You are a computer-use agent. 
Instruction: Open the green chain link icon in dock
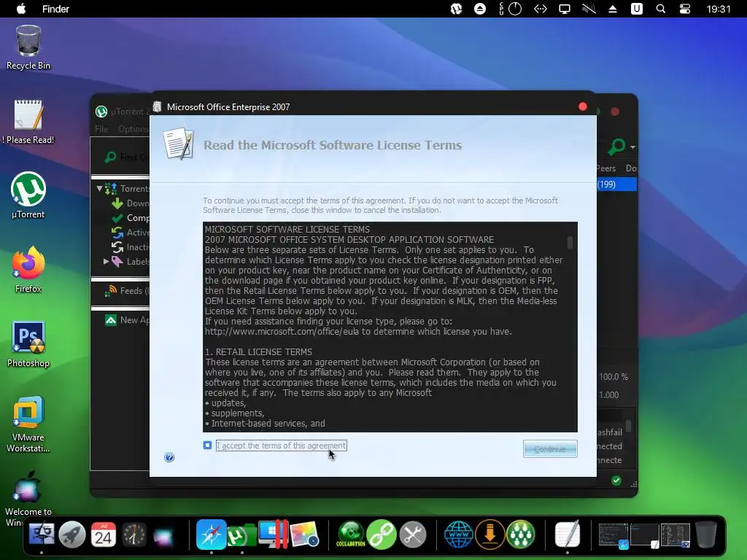tap(382, 534)
